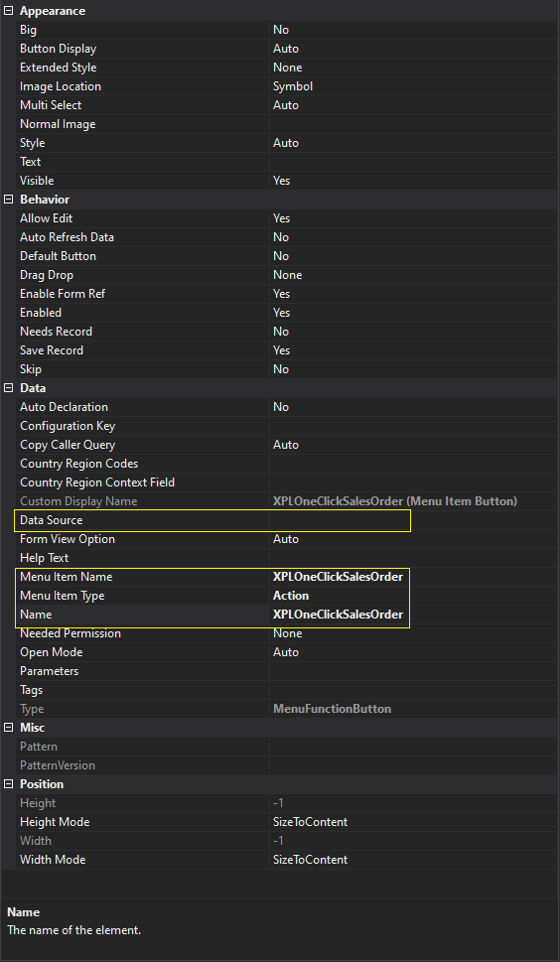Screen dimensions: 560x962
Task: Open the Style property value Auto
Action: (414, 143)
